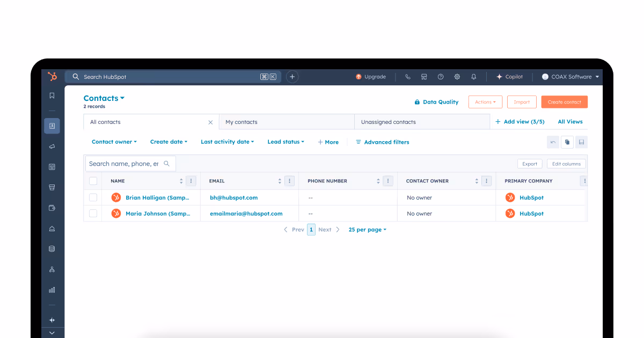The image size is (644, 338).
Task: Open the Create date filter dropdown
Action: coord(169,142)
